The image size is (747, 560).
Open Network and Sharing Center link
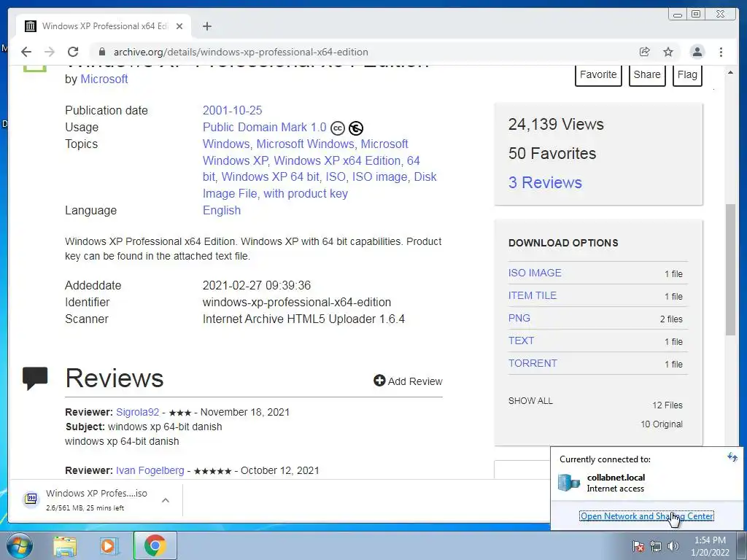[x=646, y=516]
